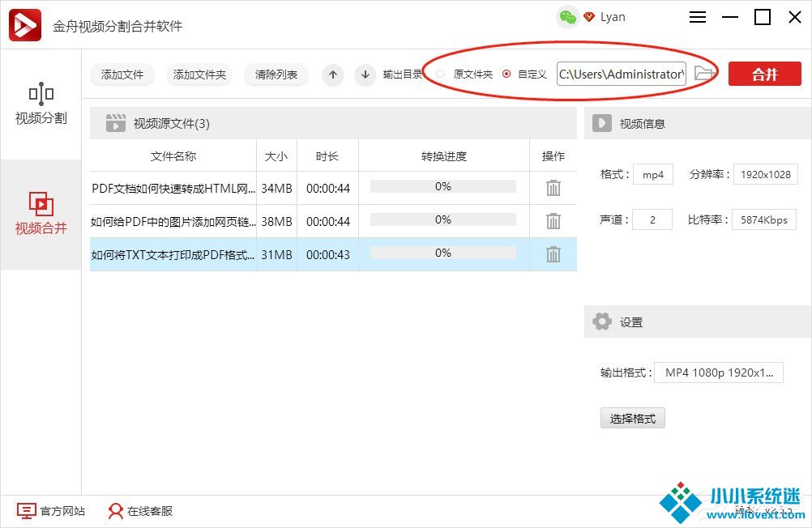812x528 pixels.
Task: Click the red 合并 button
Action: coord(764,75)
